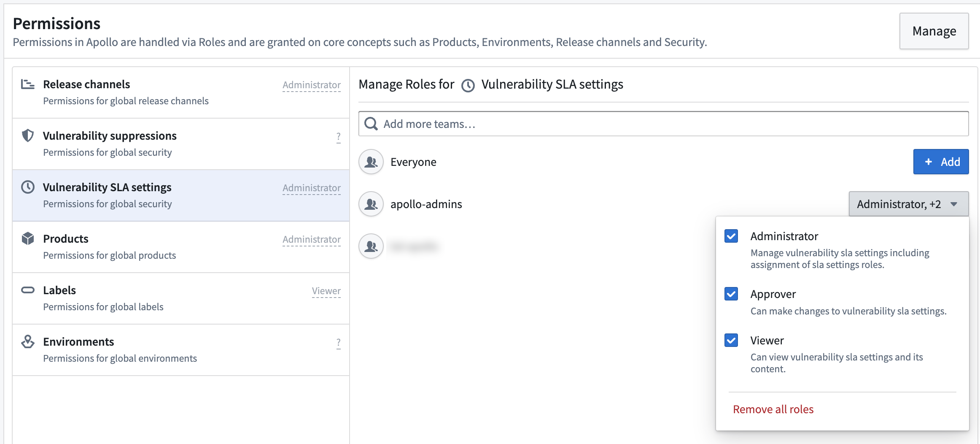Click the Vulnerability suppressions shield icon
The width and height of the screenshot is (980, 444).
click(x=28, y=135)
